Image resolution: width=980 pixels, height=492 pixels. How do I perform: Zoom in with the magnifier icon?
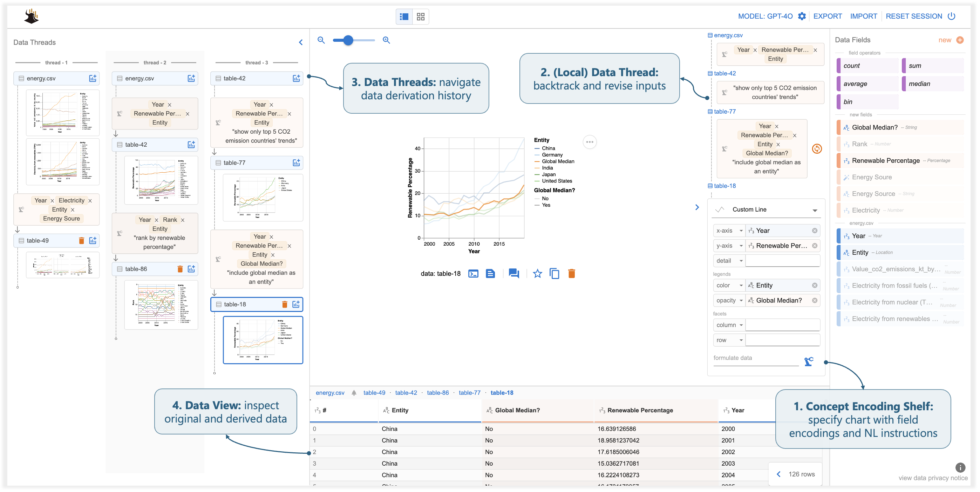coord(386,40)
